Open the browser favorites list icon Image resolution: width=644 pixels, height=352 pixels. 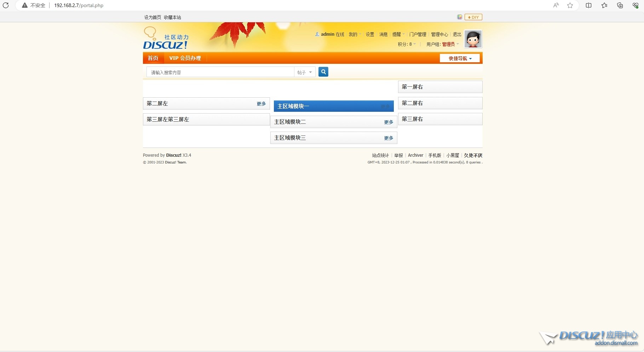(604, 5)
